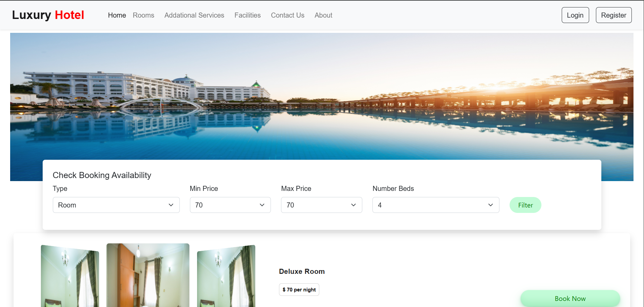Select the About menu item
Viewport: 644px width, 307px height.
[x=323, y=15]
